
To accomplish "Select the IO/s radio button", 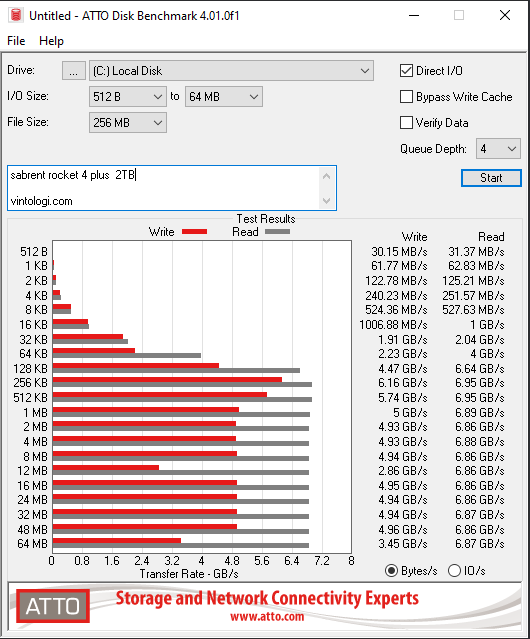I will 454,571.
